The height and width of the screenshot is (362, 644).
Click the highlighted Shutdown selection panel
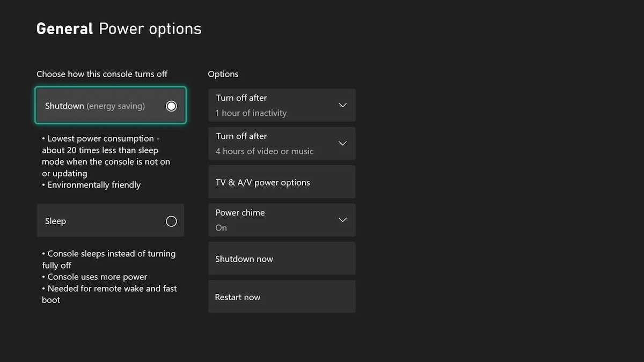coord(110,106)
